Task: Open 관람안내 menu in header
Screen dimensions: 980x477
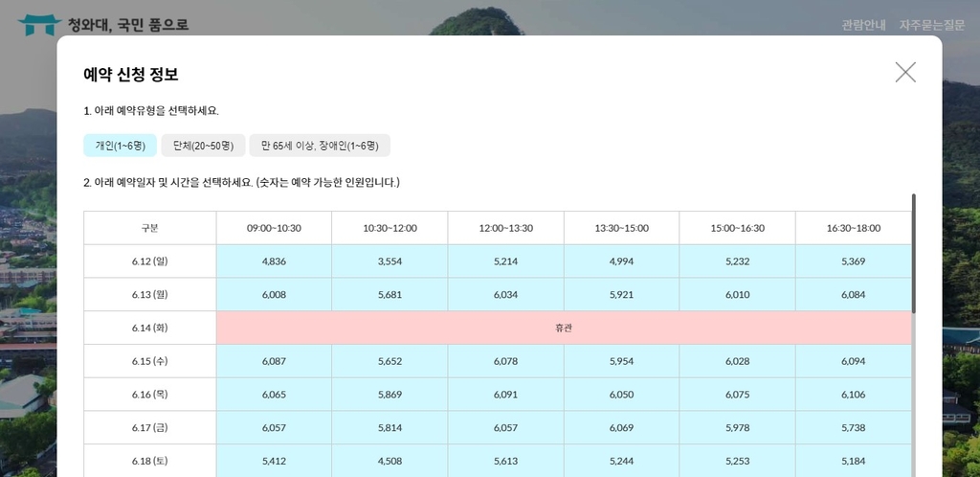Action: coord(863,25)
